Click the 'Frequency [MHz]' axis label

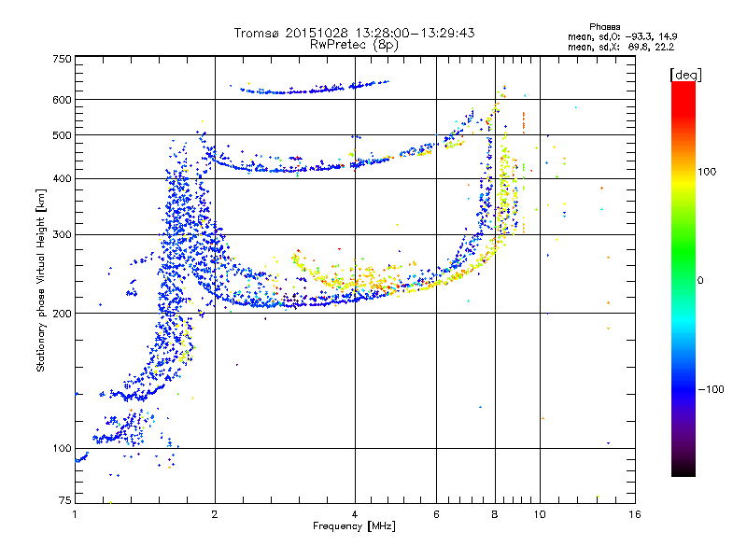354,526
